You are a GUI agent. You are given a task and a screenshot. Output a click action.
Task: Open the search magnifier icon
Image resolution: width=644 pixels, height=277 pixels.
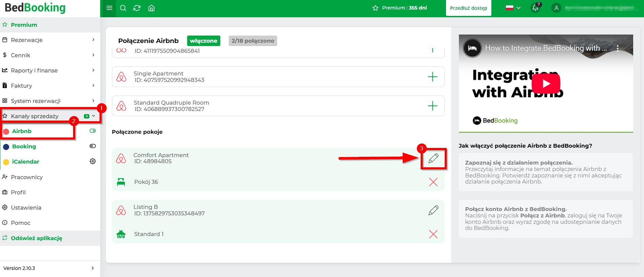tap(123, 8)
